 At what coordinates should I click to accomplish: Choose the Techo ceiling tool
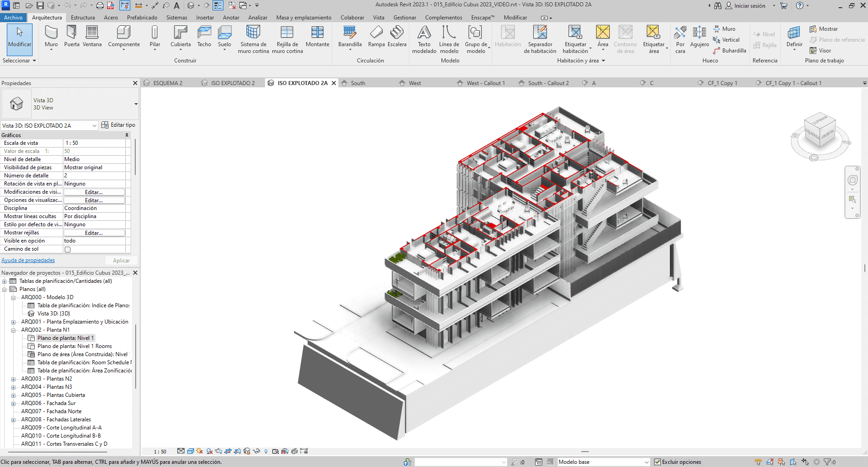tap(204, 36)
